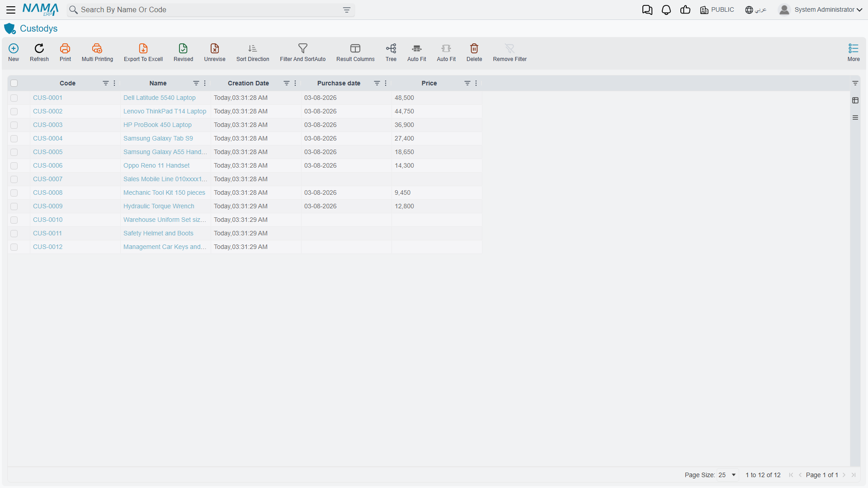This screenshot has height=488, width=868.
Task: Check the CUS-0005 row checkbox
Action: 14,152
